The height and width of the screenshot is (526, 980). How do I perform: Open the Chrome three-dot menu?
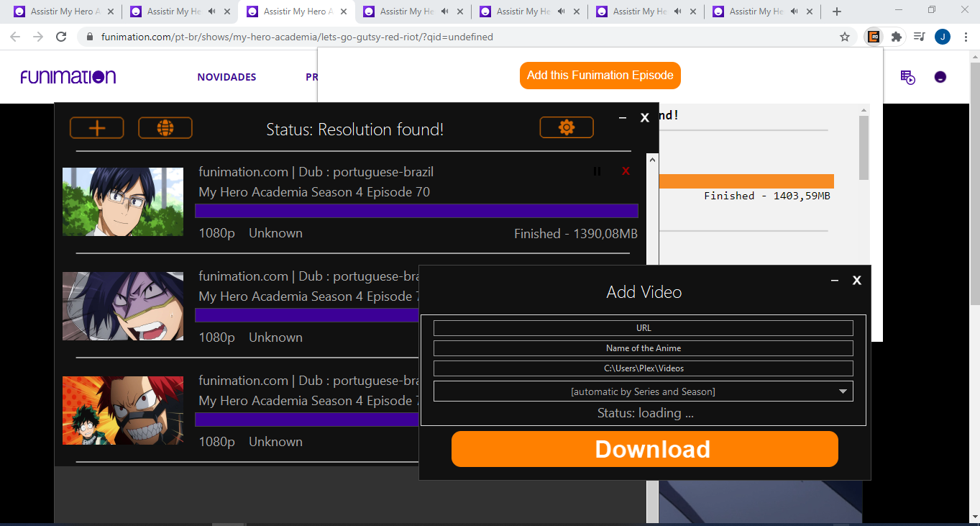point(966,36)
